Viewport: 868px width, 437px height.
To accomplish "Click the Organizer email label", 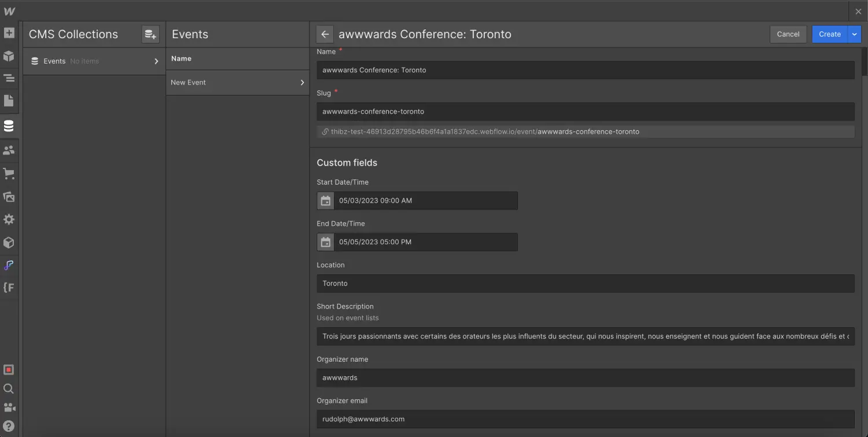I will [342, 401].
